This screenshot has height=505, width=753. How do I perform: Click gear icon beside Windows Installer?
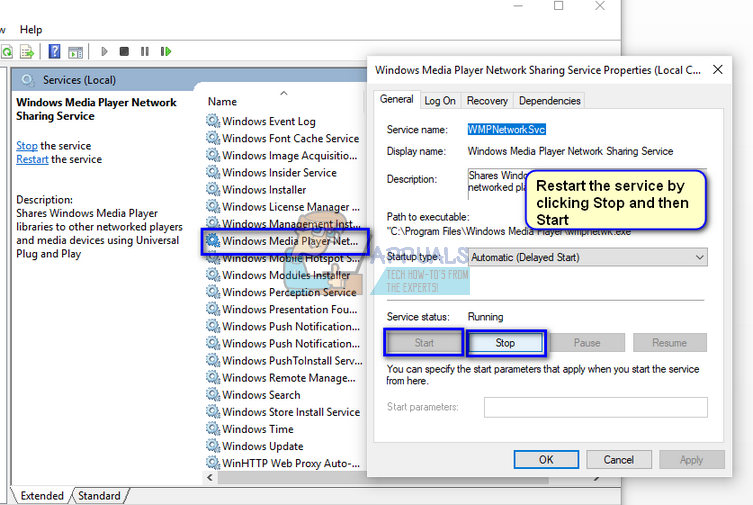[x=213, y=189]
